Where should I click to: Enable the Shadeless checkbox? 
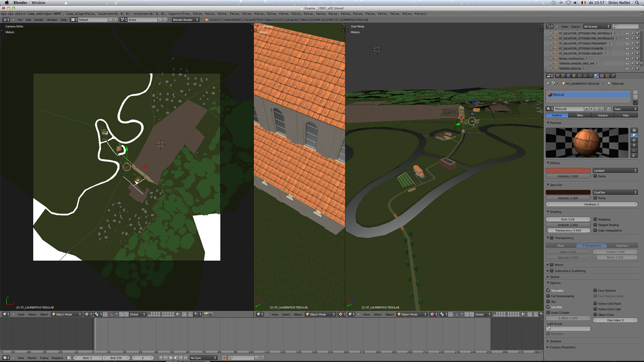pos(595,219)
